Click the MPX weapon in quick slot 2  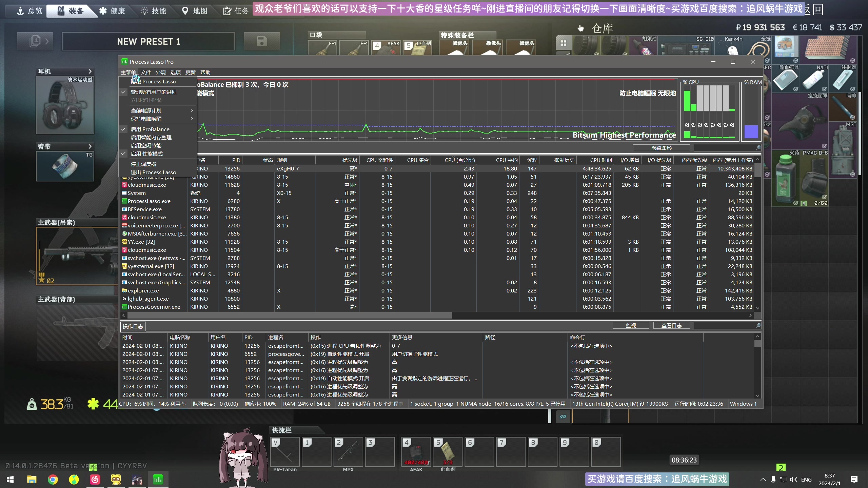point(348,452)
